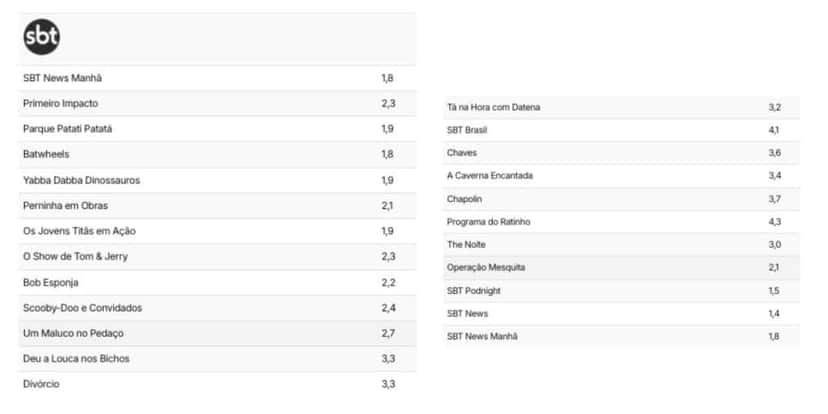Viewport: 828px width, 414px height.
Task: Select the Batwheels entry
Action: pyautogui.click(x=217, y=154)
